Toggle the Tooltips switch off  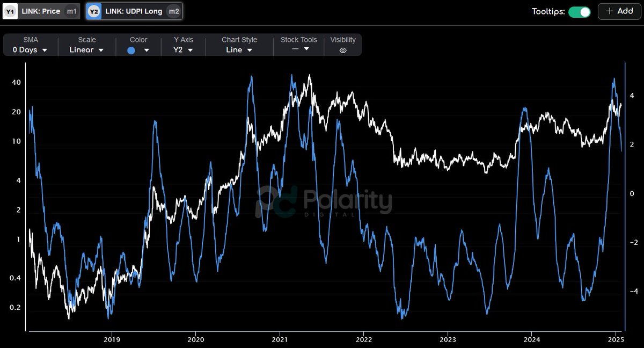tap(580, 11)
